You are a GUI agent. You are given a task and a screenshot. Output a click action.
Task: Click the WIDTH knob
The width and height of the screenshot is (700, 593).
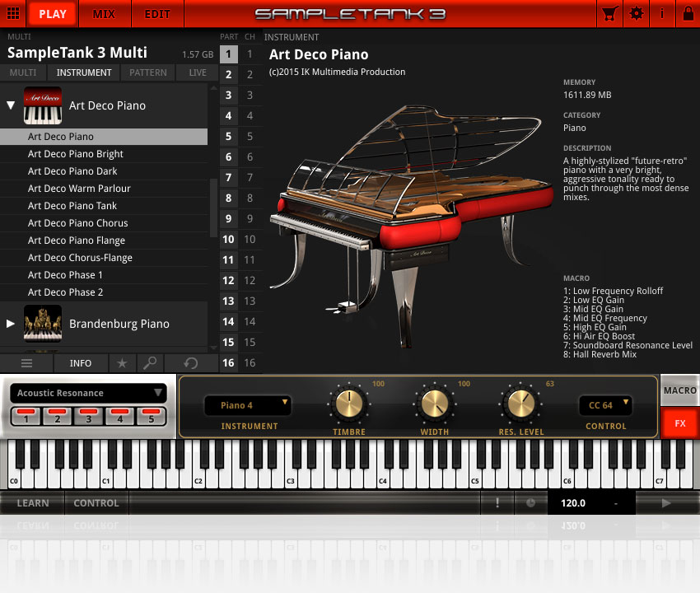coord(435,404)
